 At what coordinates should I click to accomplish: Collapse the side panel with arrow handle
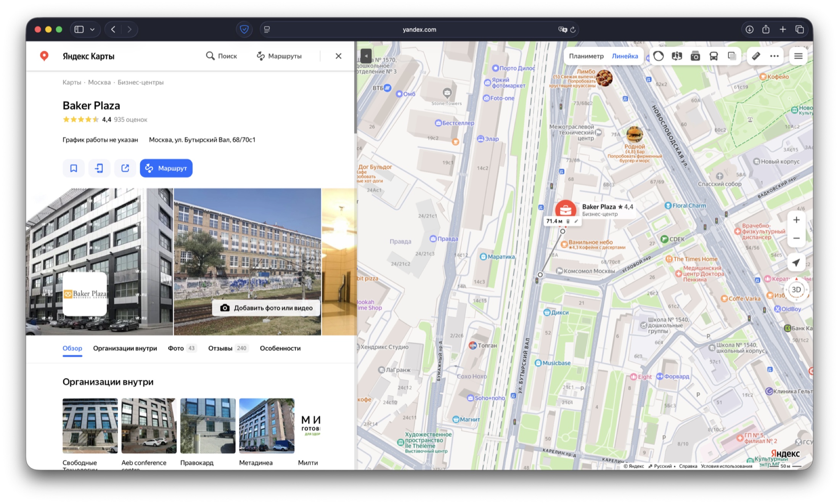coord(366,56)
